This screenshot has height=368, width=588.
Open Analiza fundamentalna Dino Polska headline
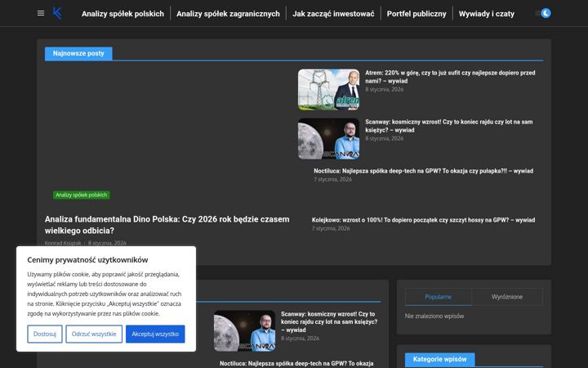point(167,225)
